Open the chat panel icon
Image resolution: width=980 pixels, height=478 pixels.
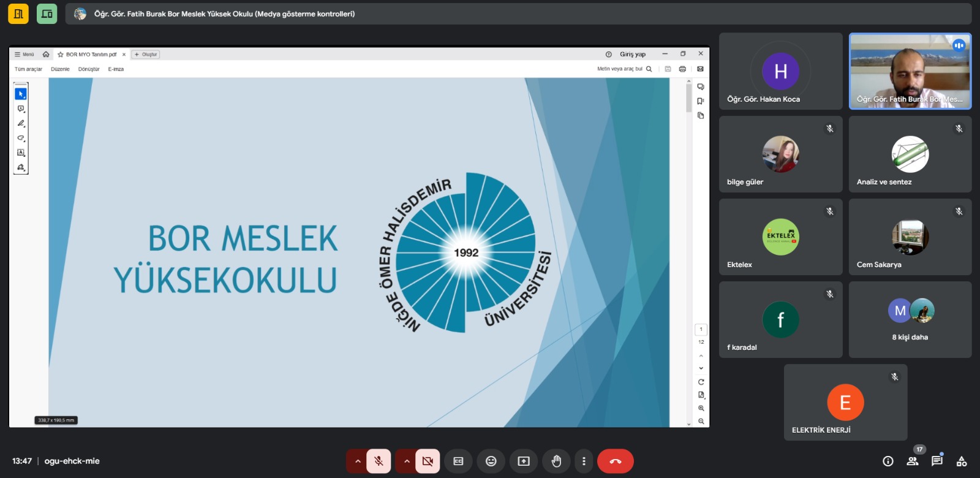tap(937, 461)
